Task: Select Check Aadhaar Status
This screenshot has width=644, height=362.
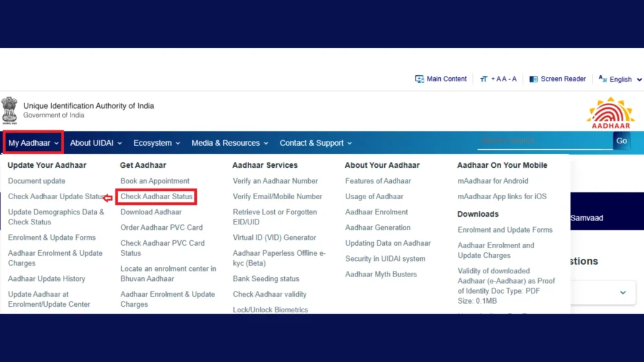Action: [x=157, y=197]
